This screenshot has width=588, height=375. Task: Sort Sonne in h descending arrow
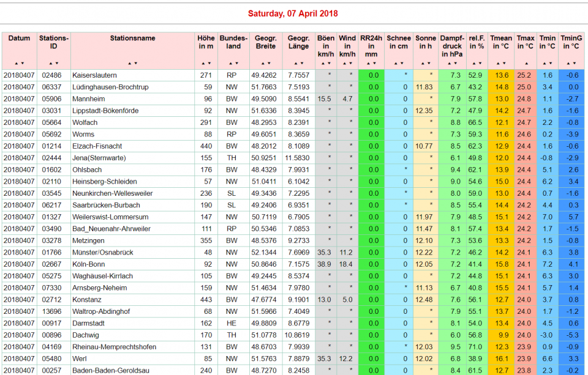(x=429, y=63)
